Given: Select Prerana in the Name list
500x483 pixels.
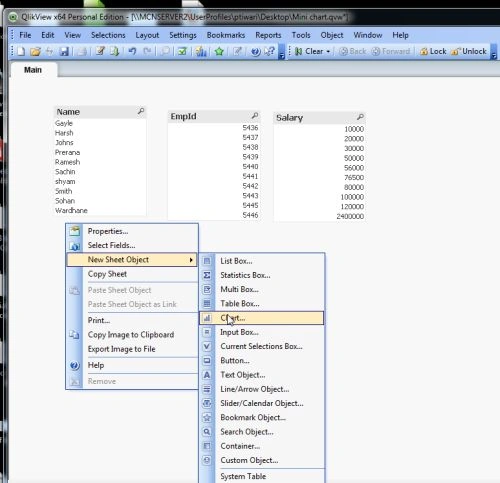Looking at the screenshot, I should tap(67, 152).
